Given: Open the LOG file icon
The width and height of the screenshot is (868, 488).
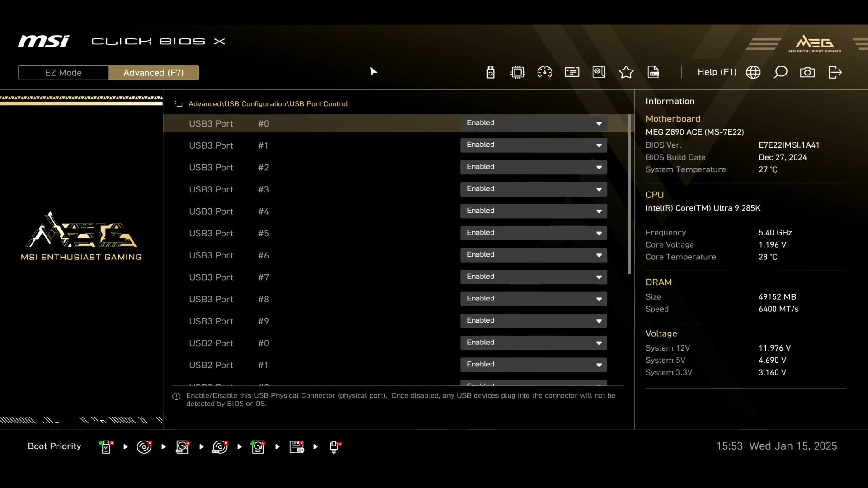Looking at the screenshot, I should (653, 72).
